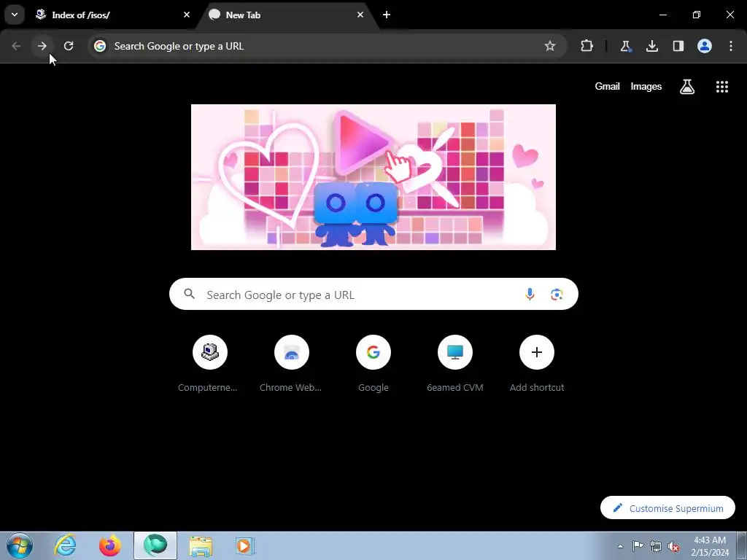Click the Supermium taskbar button
Screen dimensions: 747x560
coord(155,545)
